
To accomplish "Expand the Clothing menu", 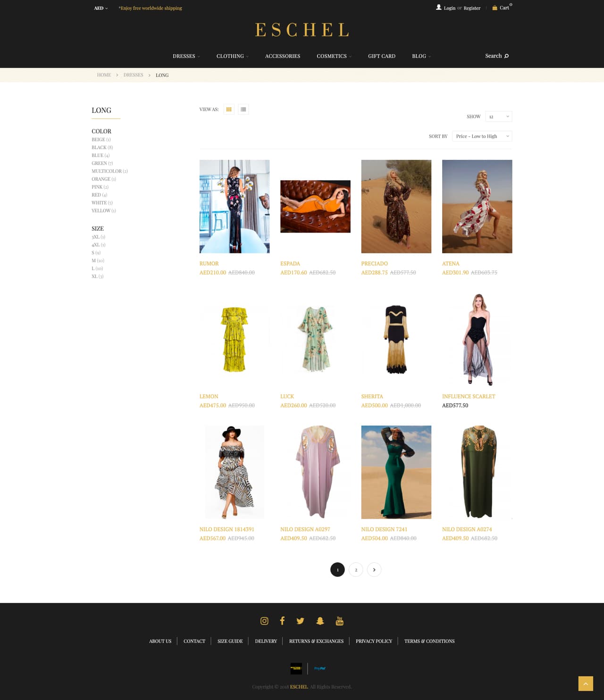I will (x=232, y=56).
